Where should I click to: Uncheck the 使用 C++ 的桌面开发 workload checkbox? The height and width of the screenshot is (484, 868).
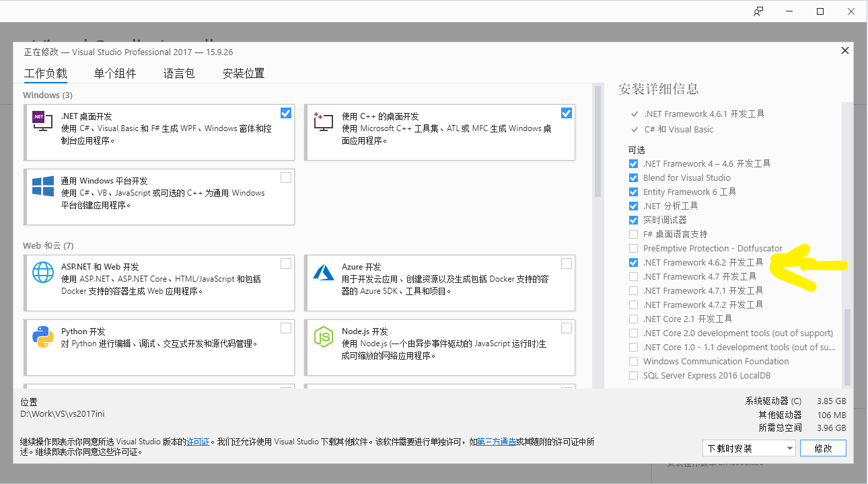[x=567, y=113]
